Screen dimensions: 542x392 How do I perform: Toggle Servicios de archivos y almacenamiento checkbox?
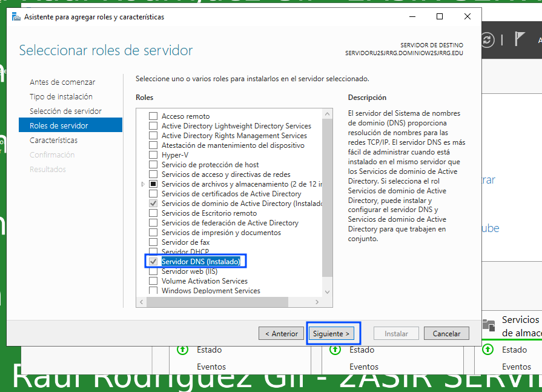[x=153, y=184]
